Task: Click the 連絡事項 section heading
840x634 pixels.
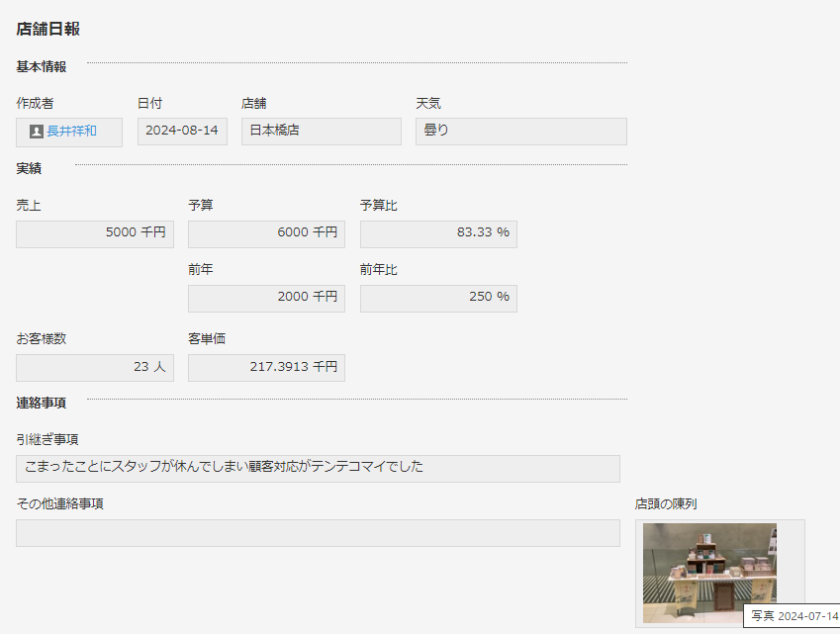Action: coord(42,404)
